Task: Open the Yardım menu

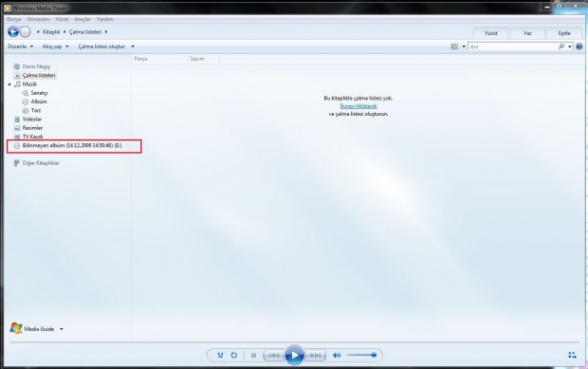Action: pyautogui.click(x=105, y=19)
